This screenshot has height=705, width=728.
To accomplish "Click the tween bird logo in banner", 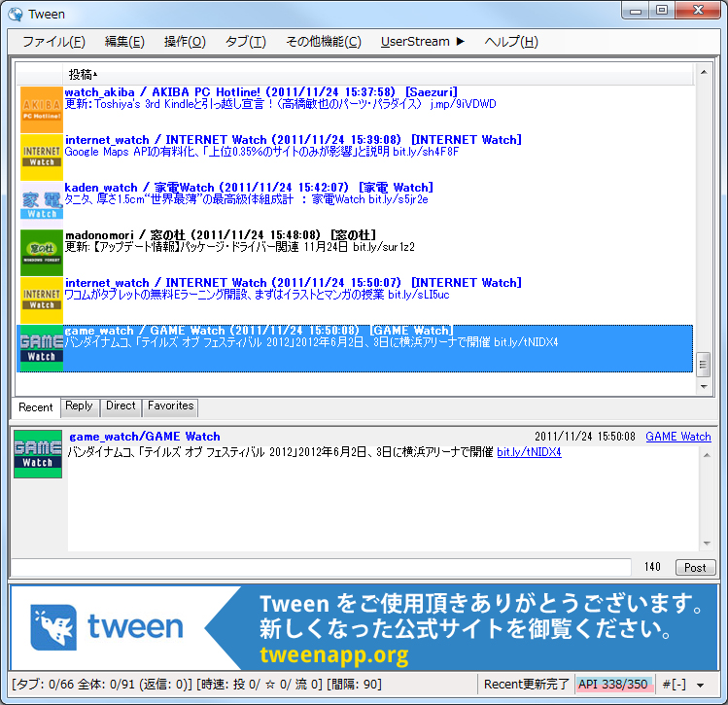I will tap(53, 627).
